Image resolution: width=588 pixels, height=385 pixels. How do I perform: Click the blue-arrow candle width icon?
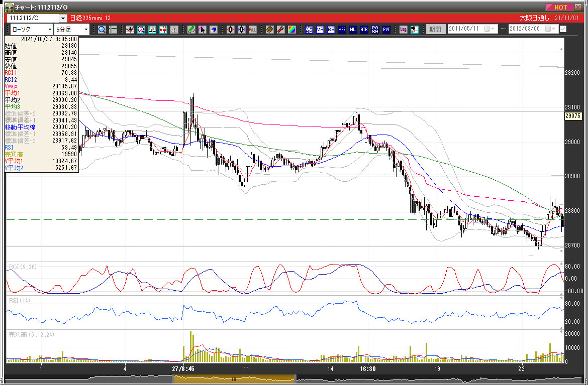click(242, 29)
